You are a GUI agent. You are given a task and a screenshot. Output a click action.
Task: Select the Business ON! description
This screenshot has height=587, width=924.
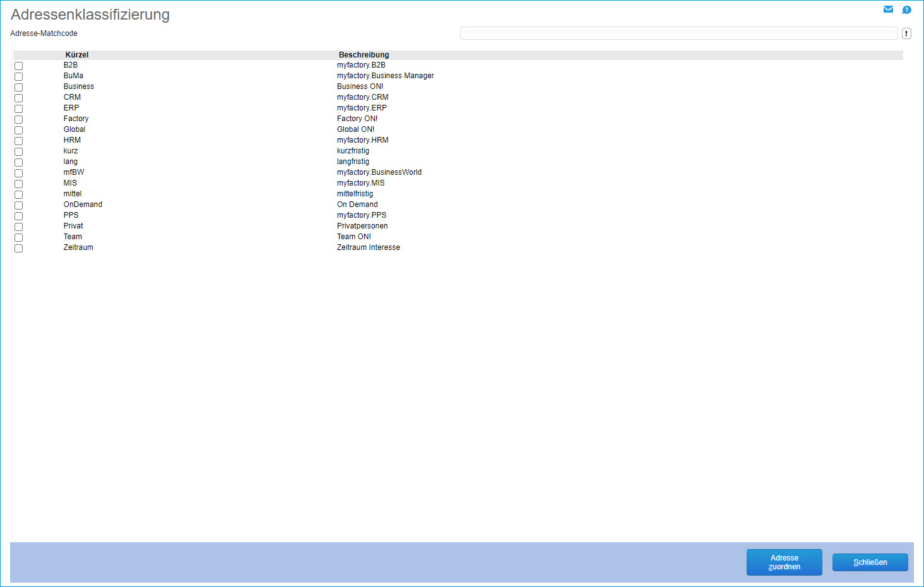click(x=360, y=86)
